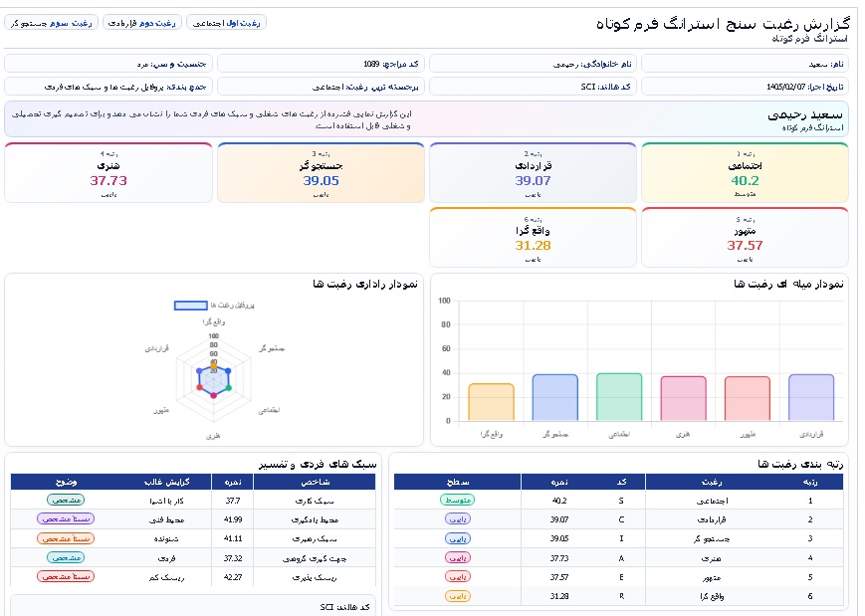Click the متوسط level badge in the ranking table
This screenshot has width=865, height=616.
click(457, 501)
